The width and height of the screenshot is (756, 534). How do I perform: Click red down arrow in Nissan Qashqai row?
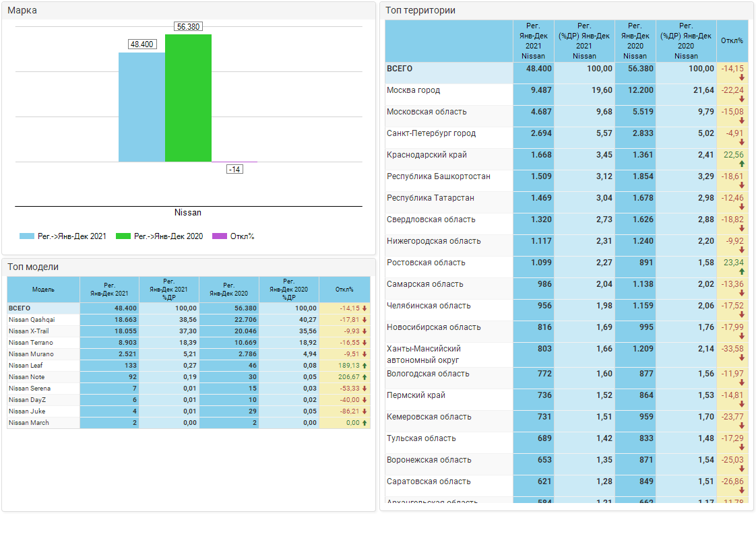coord(365,320)
